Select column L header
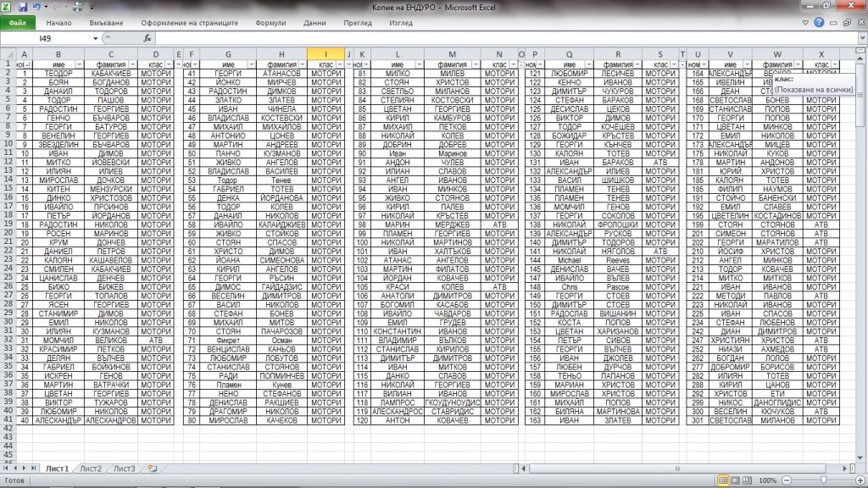 [398, 54]
